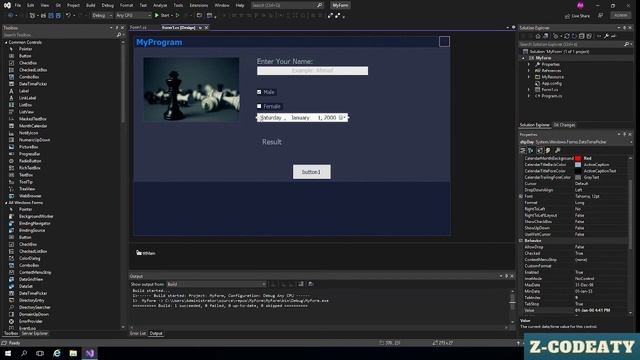Open the Build menu
Image resolution: width=640 pixels, height=360 pixels.
click(x=91, y=5)
